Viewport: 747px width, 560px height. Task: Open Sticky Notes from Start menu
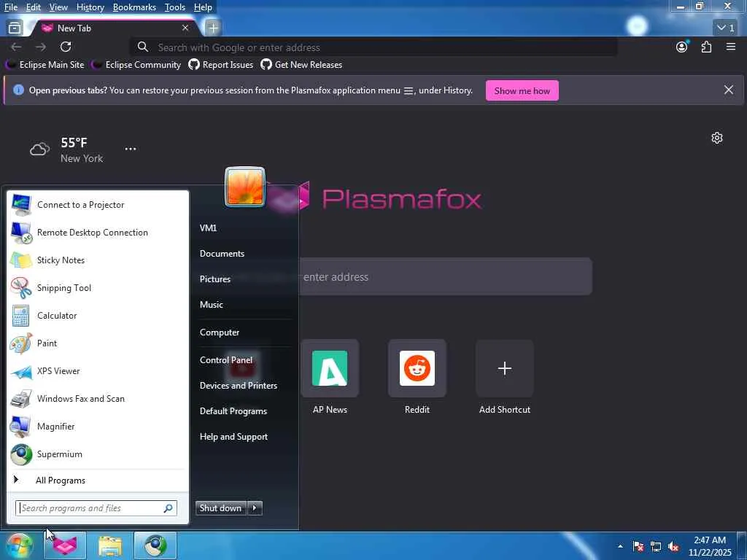98,260
